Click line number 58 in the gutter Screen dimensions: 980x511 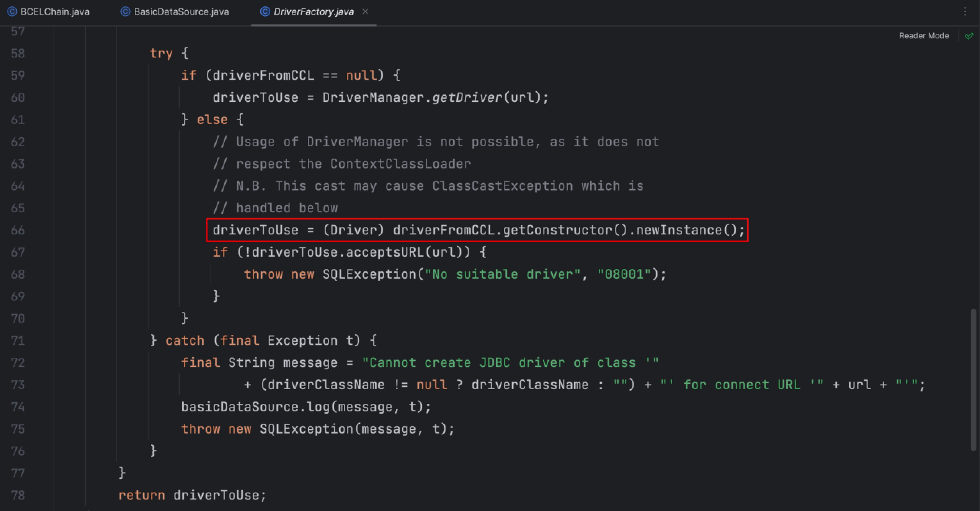coord(18,53)
